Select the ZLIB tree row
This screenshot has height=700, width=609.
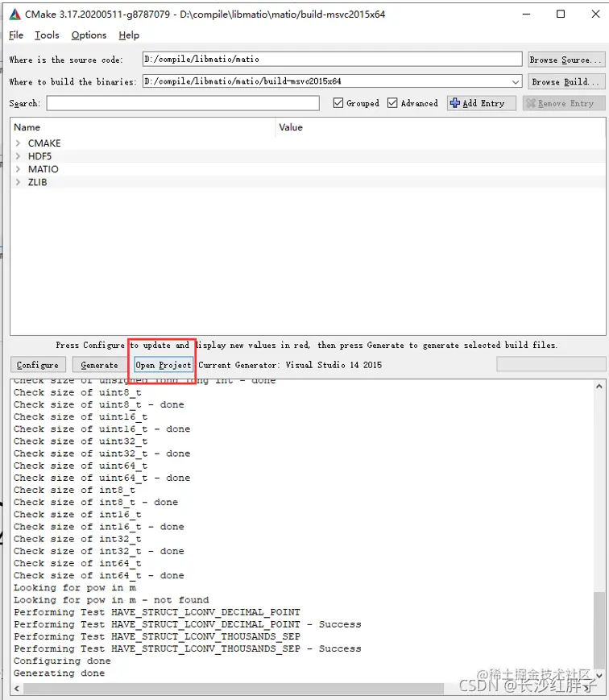click(308, 182)
